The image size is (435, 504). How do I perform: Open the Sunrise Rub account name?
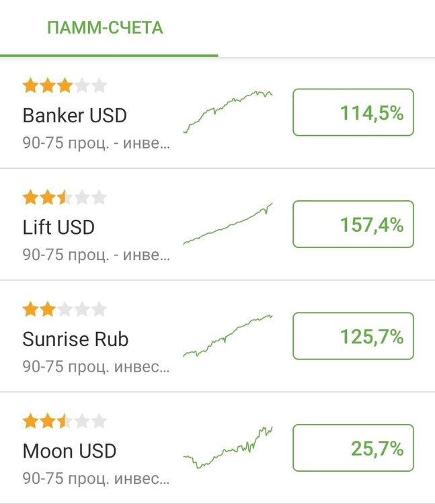(x=75, y=339)
